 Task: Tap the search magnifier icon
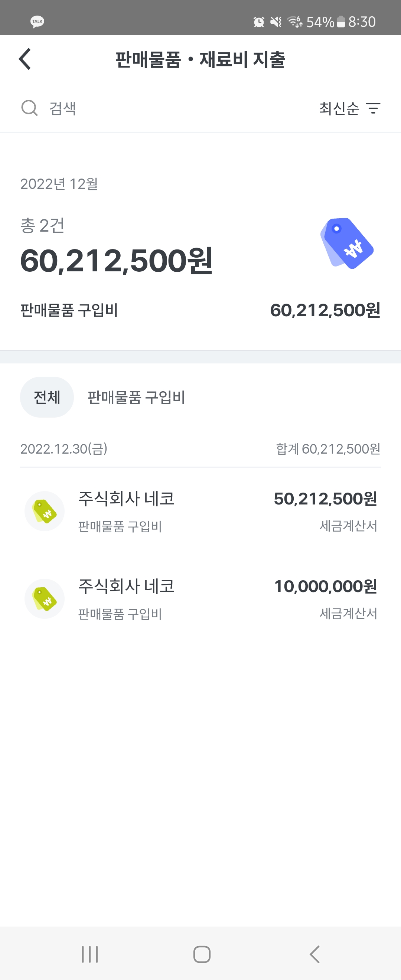pyautogui.click(x=29, y=108)
